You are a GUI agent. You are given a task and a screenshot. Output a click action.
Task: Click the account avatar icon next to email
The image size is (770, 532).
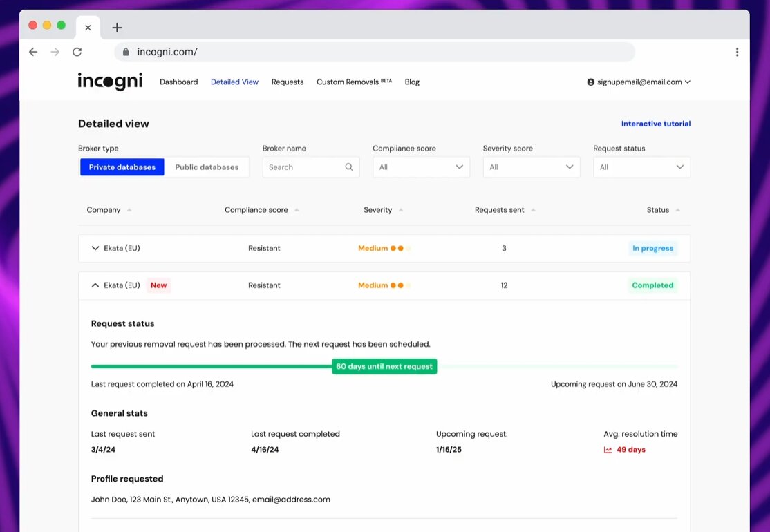tap(591, 82)
